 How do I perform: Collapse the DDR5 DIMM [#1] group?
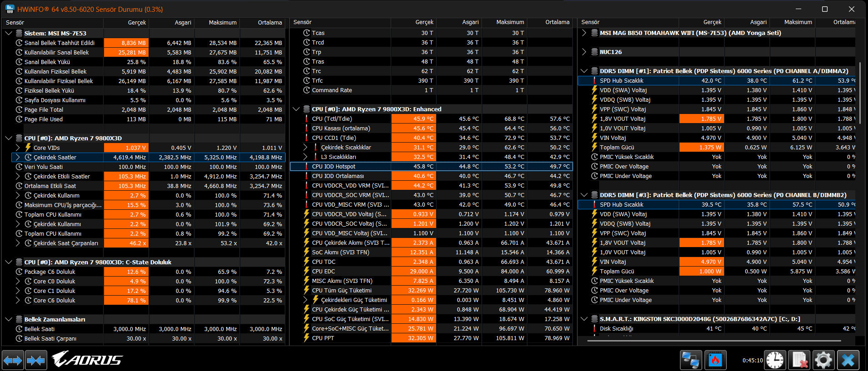(584, 71)
